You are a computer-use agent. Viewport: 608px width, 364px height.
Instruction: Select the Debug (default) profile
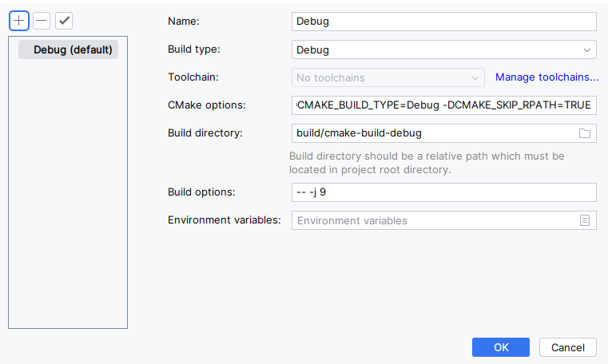[68, 49]
